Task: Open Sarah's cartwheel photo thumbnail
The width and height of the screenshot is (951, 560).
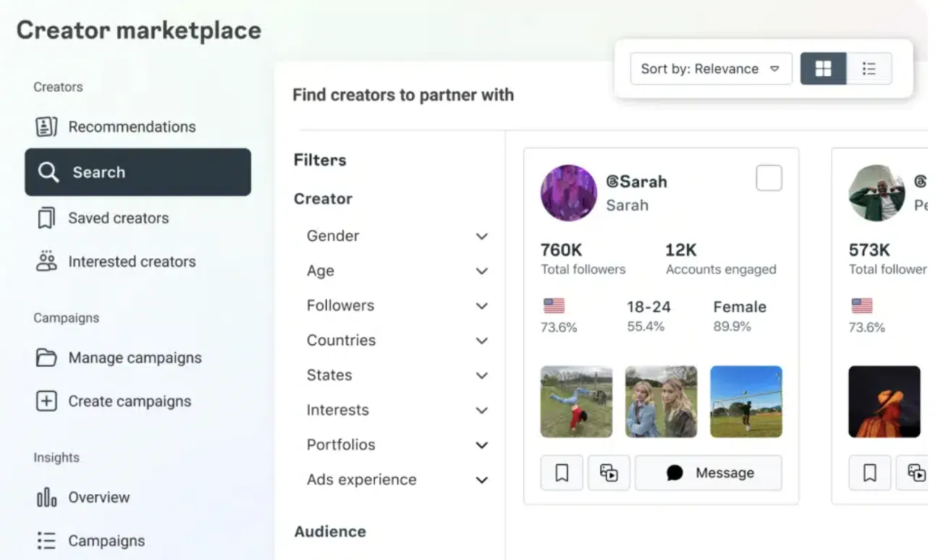Action: pyautogui.click(x=576, y=402)
